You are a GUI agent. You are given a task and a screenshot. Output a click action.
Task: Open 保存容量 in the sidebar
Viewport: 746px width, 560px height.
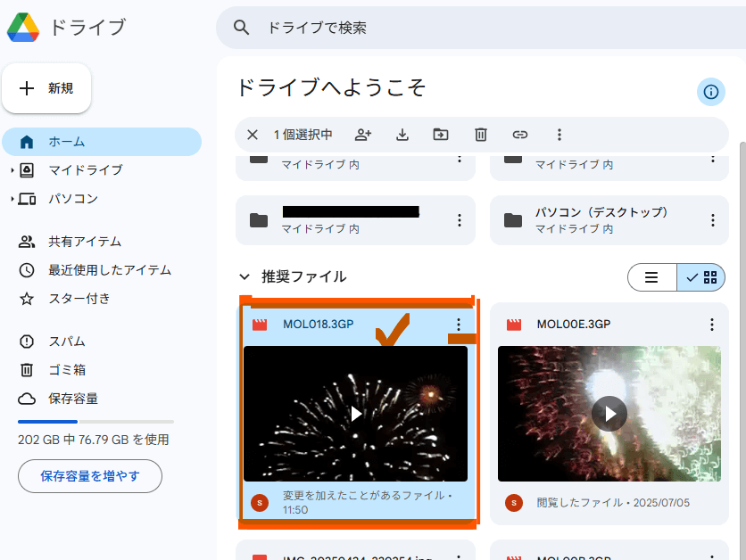[73, 399]
